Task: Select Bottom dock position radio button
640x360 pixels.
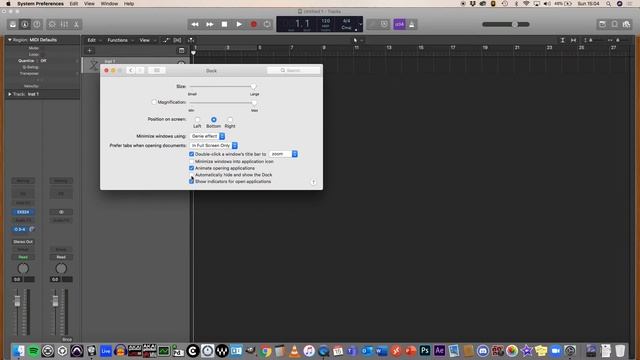Action: coord(213,120)
